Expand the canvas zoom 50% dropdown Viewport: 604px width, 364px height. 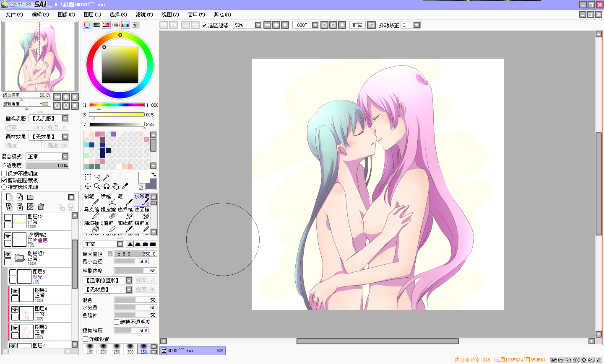258,25
